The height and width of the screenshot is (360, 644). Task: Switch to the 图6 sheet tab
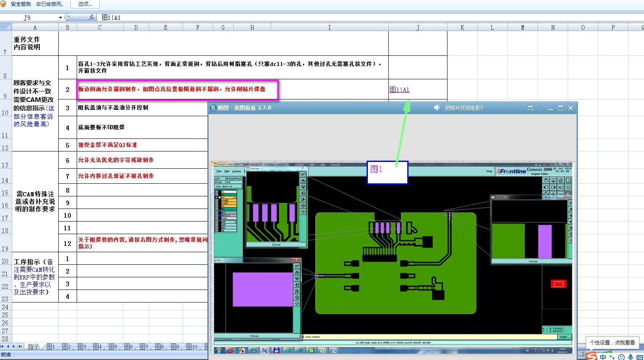pyautogui.click(x=129, y=347)
